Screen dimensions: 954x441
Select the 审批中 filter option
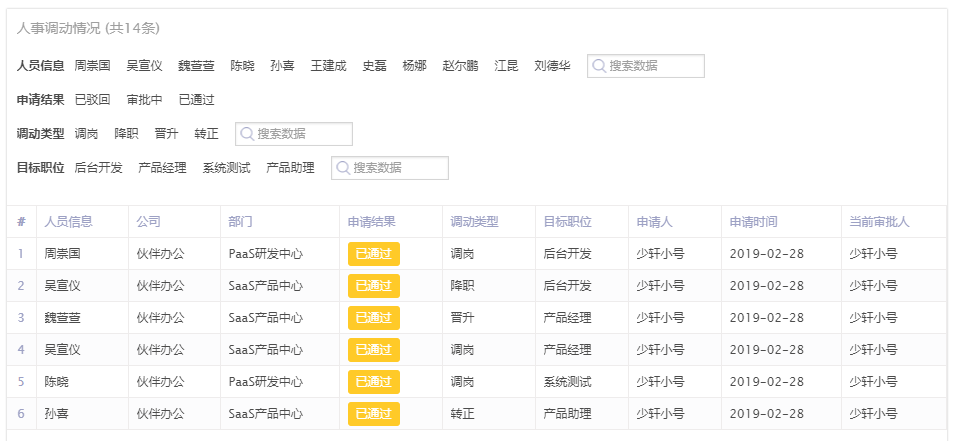click(x=144, y=100)
